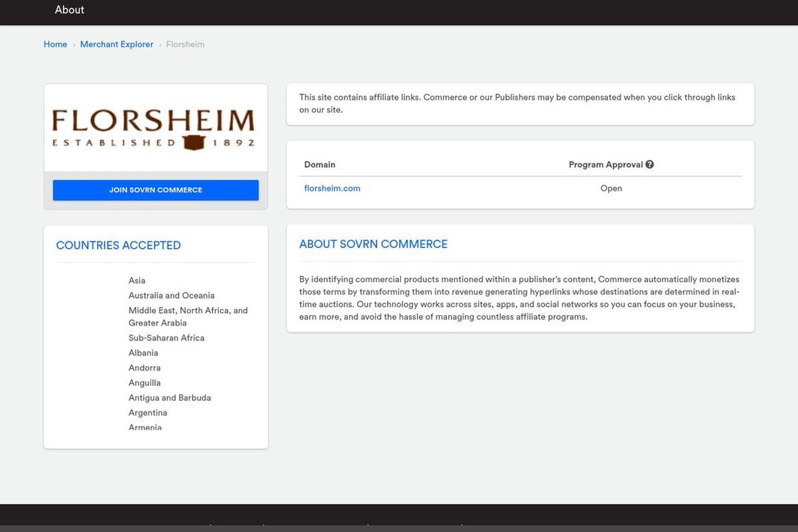This screenshot has width=798, height=532.
Task: Go to Home via the breadcrumb
Action: point(55,44)
